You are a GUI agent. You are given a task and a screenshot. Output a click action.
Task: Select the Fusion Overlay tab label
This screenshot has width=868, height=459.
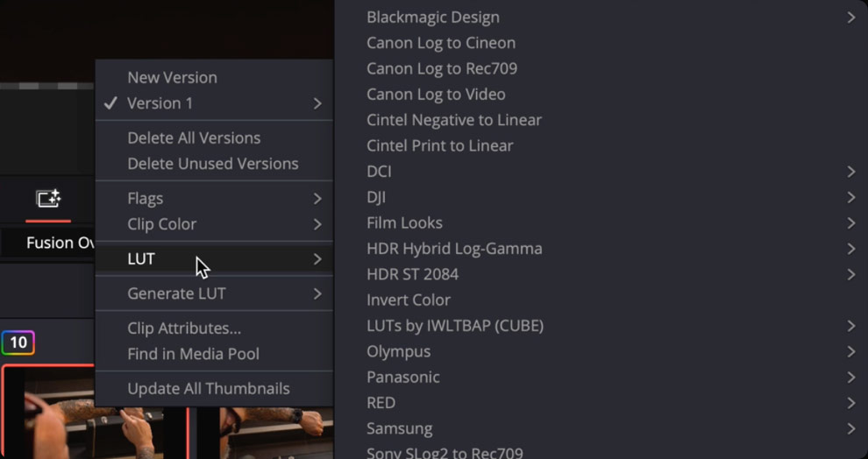point(60,243)
